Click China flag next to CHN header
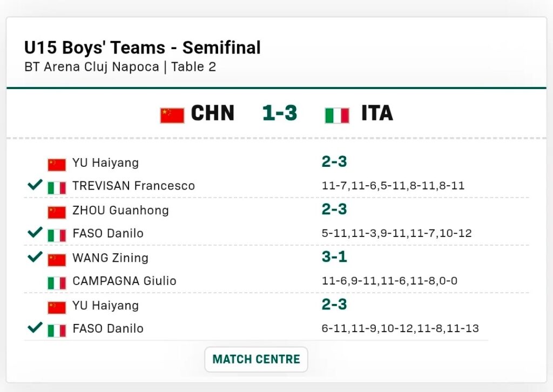The image size is (553, 392). [x=172, y=115]
